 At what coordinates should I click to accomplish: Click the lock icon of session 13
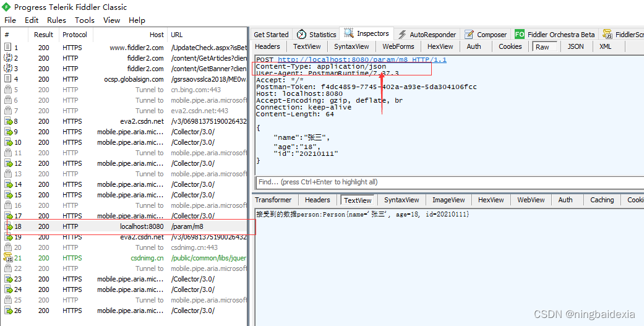tap(8, 173)
